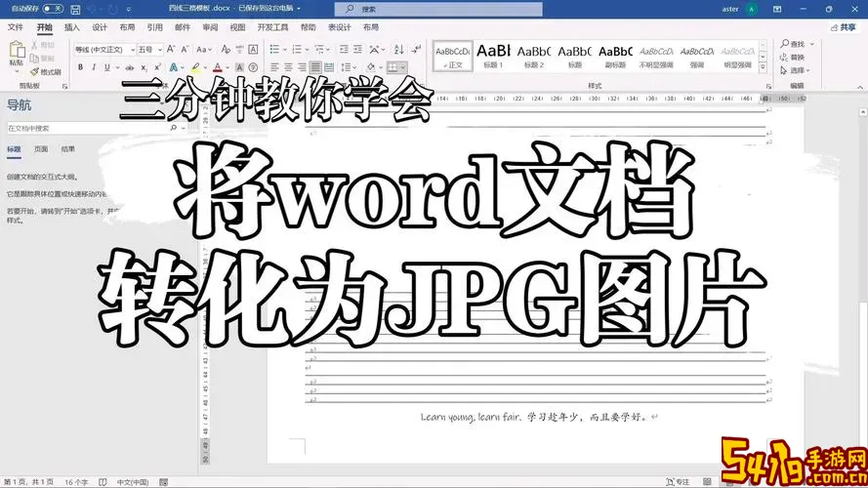This screenshot has height=488, width=868.
Task: Increase font size with the grow font icon
Action: pyautogui.click(x=171, y=49)
